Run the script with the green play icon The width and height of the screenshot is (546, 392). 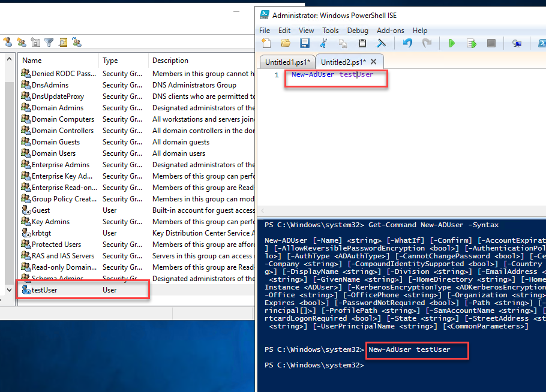452,43
